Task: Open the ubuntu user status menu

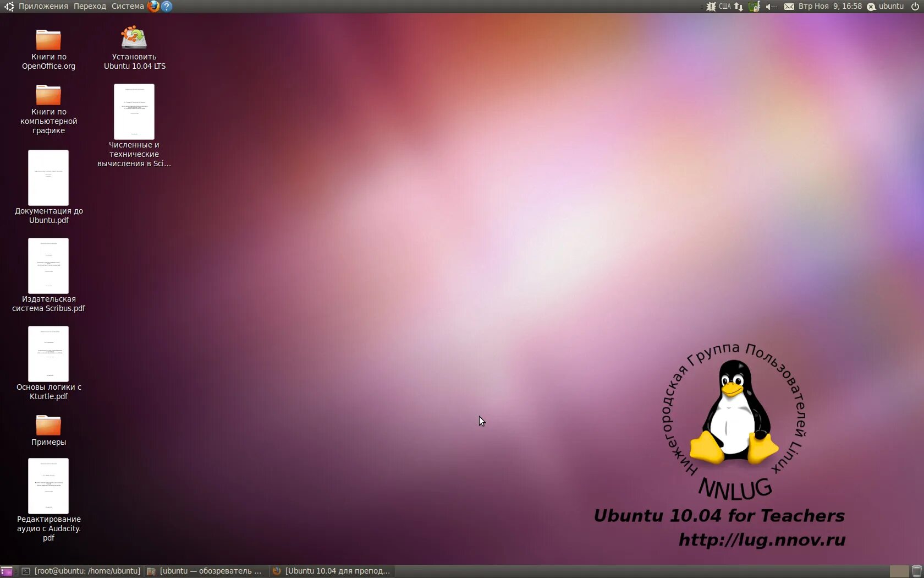Action: point(886,6)
